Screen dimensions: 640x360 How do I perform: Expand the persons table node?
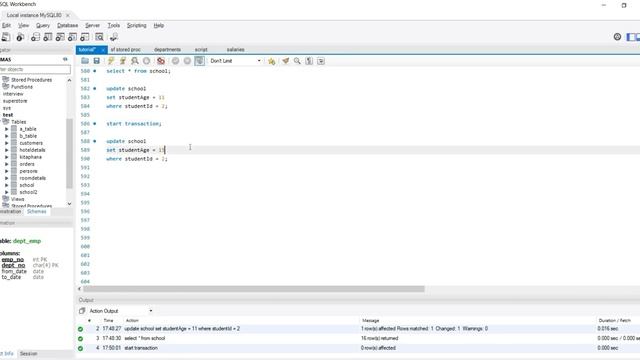pyautogui.click(x=7, y=171)
